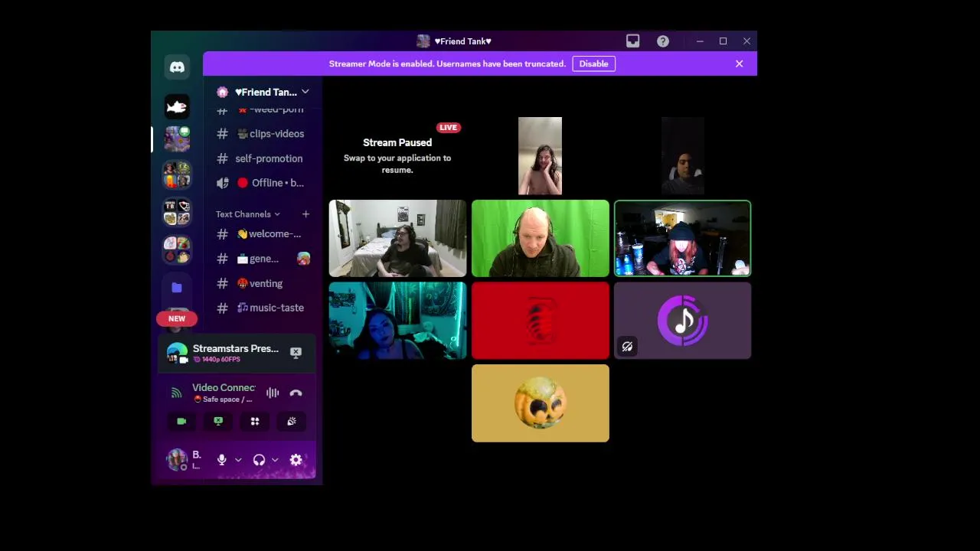Collapse the Text Channels category

pos(247,214)
